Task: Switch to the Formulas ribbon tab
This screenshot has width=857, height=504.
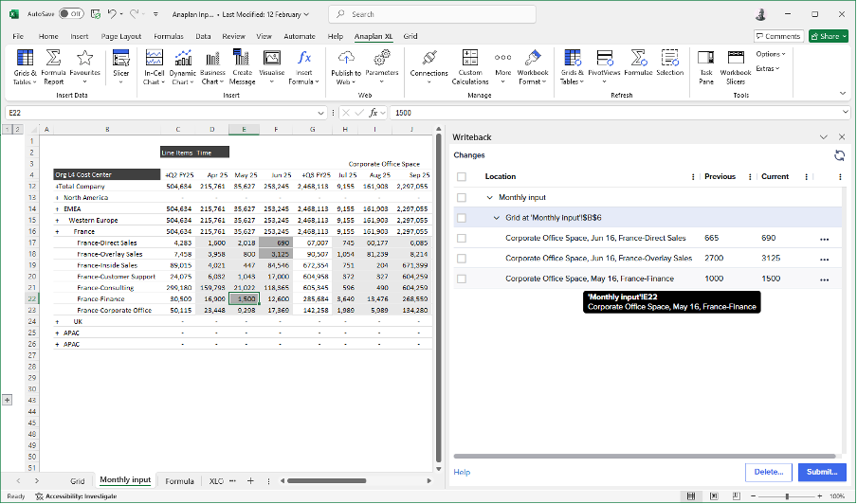Action: 169,36
